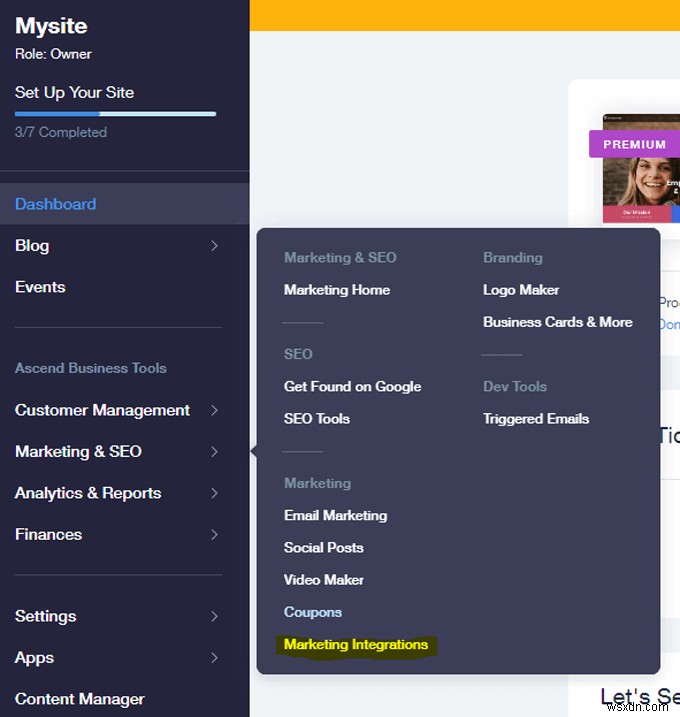Expand the Blog submenu chevron
The width and height of the screenshot is (680, 717).
point(214,246)
